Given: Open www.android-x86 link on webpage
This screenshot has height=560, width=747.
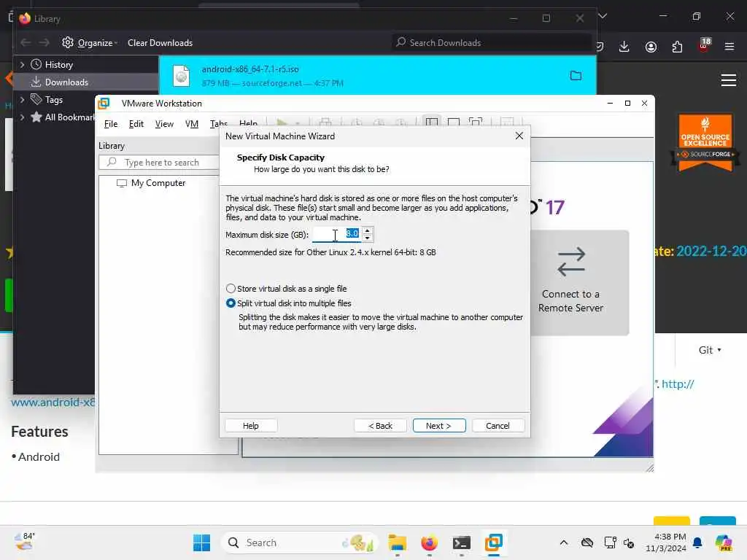Looking at the screenshot, I should [x=53, y=402].
